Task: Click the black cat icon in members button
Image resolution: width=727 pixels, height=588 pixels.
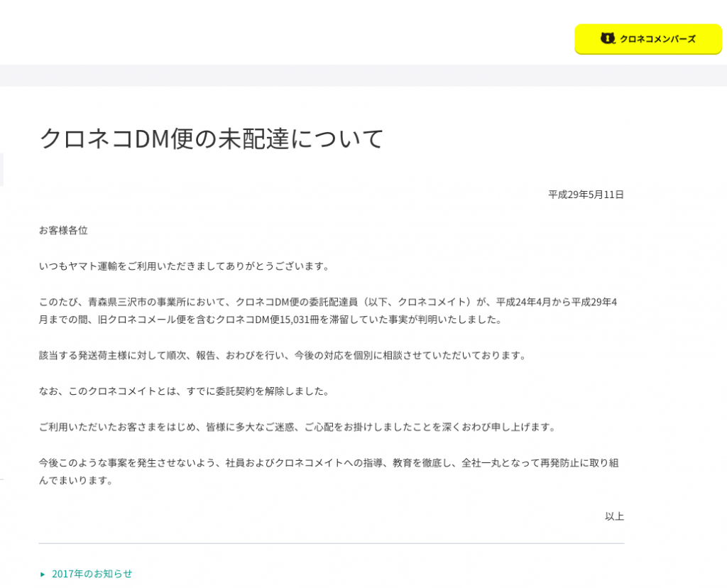Action: (x=608, y=38)
